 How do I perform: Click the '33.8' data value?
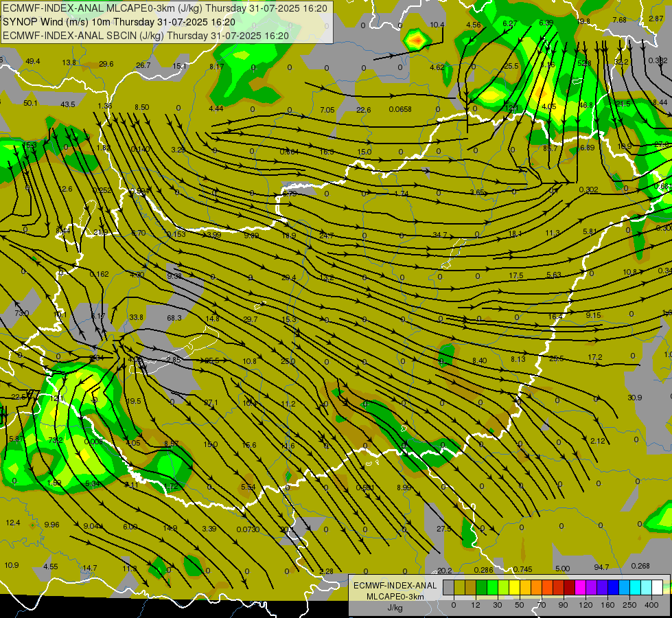click(136, 317)
